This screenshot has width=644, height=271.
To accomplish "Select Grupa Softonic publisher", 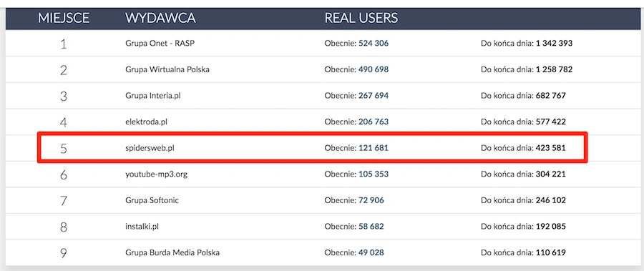I will pos(152,200).
